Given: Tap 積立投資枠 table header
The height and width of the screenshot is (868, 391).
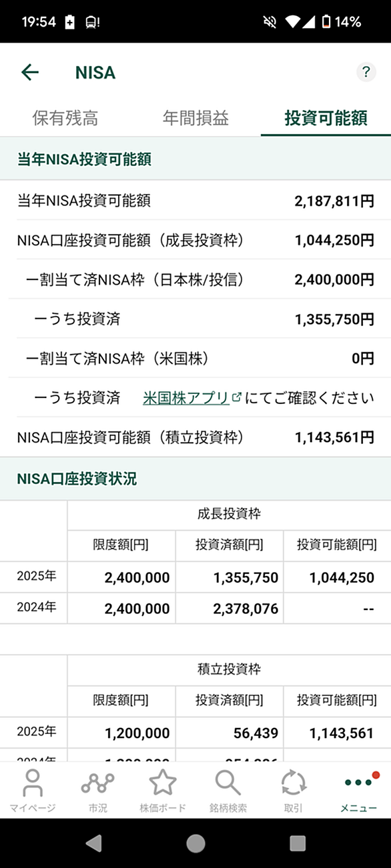Looking at the screenshot, I should coord(229,669).
